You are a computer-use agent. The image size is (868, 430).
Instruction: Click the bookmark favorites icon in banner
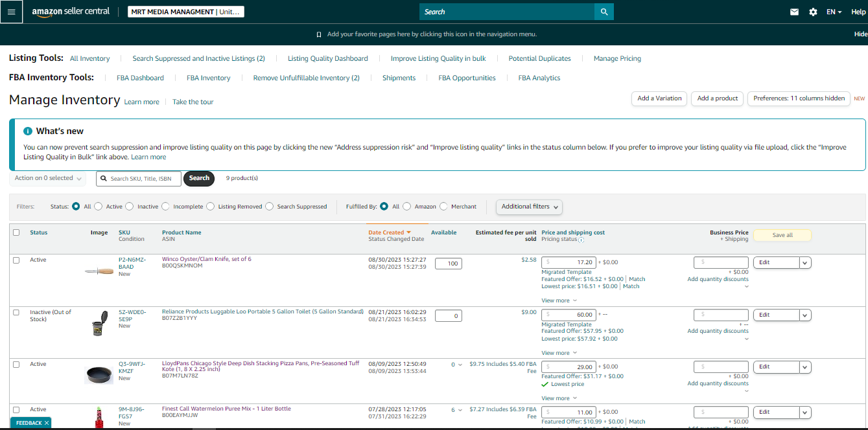(x=319, y=34)
